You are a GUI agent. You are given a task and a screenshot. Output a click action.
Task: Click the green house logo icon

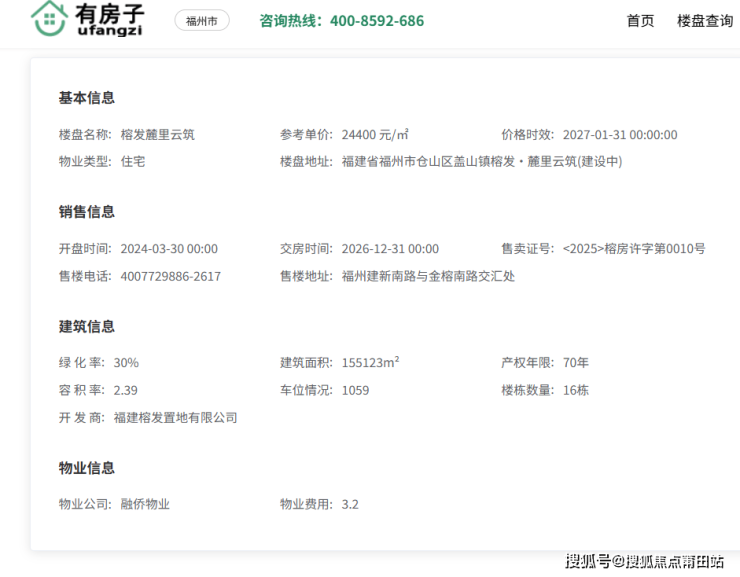click(x=48, y=19)
